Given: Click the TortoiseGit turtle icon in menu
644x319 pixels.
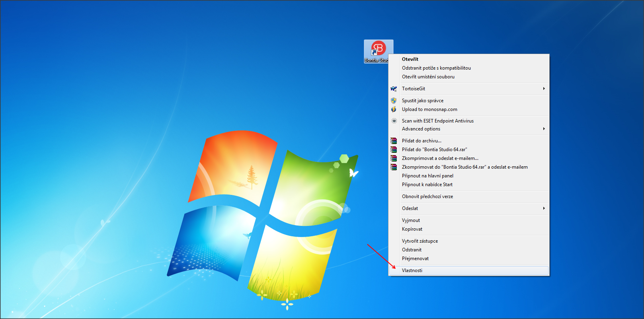Looking at the screenshot, I should (x=394, y=89).
